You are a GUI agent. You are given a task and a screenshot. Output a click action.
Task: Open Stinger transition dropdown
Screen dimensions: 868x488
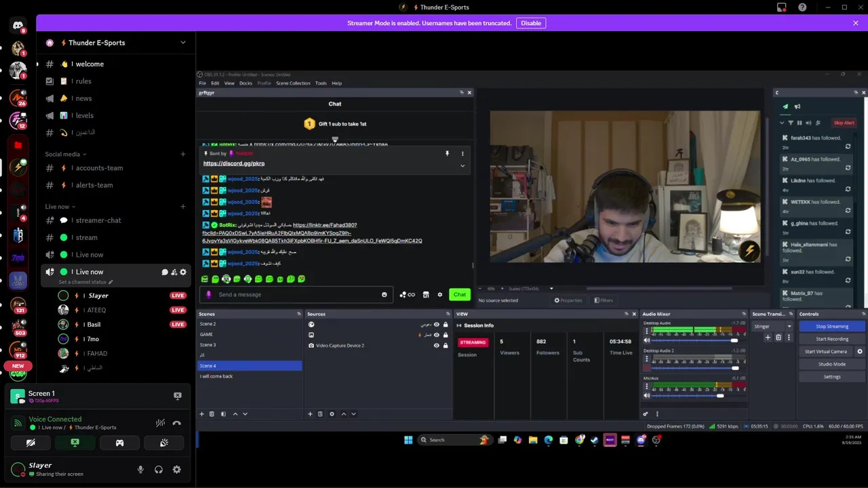coord(772,327)
